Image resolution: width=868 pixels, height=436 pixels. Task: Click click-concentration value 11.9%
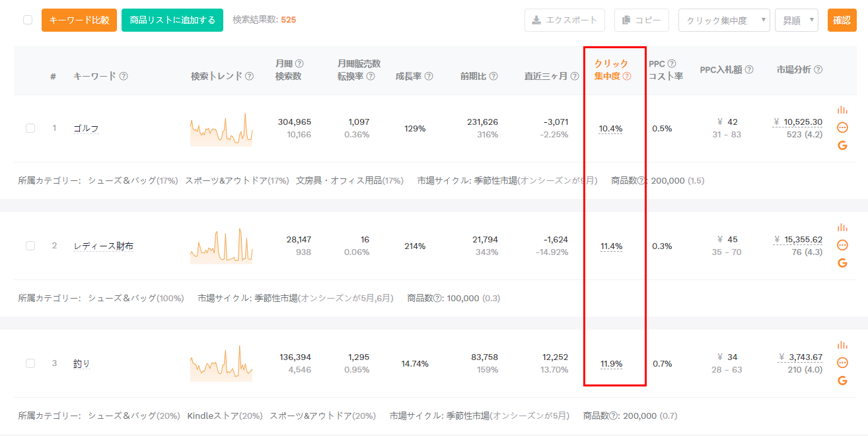[611, 363]
